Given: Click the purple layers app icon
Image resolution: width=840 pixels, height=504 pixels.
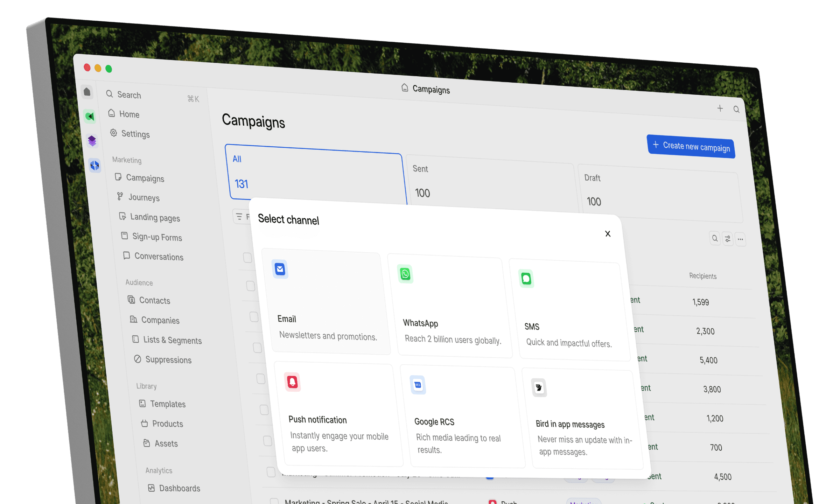Looking at the screenshot, I should pos(92,141).
